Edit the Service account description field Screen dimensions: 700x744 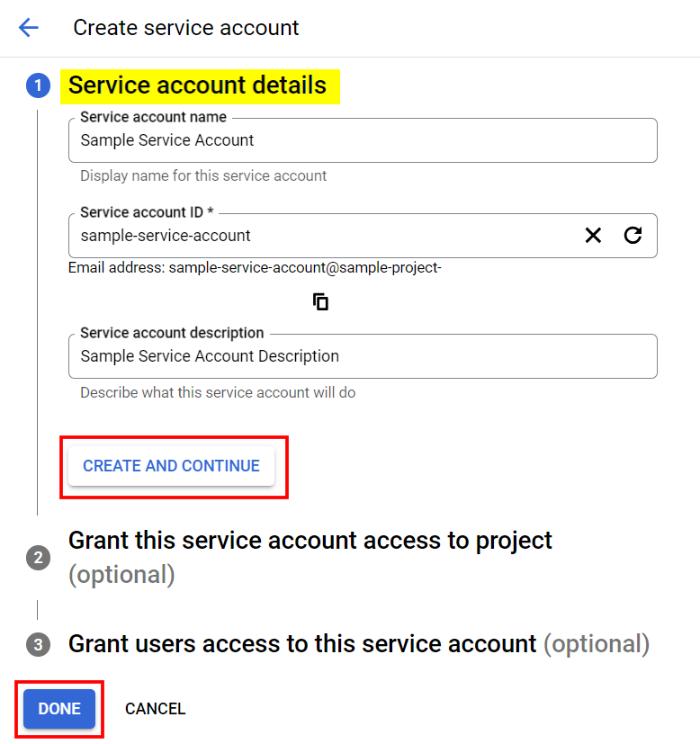pos(360,356)
